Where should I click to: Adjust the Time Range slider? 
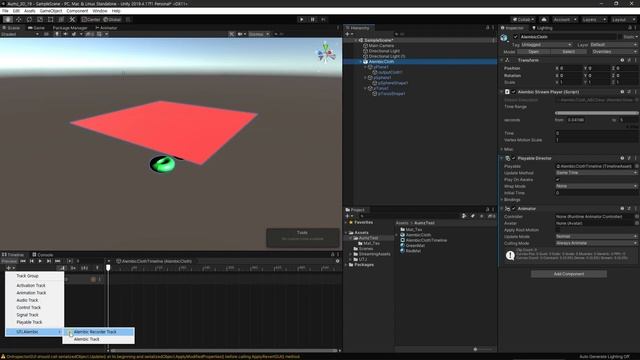[x=596, y=113]
